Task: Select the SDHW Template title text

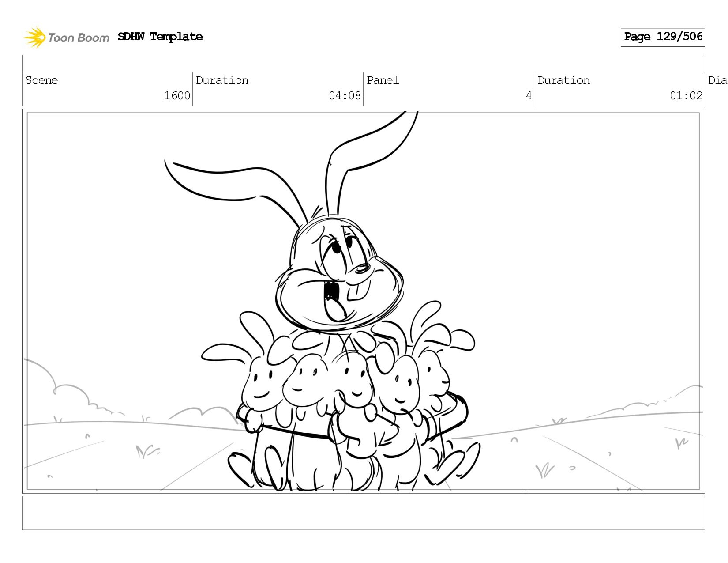Action: pos(160,37)
